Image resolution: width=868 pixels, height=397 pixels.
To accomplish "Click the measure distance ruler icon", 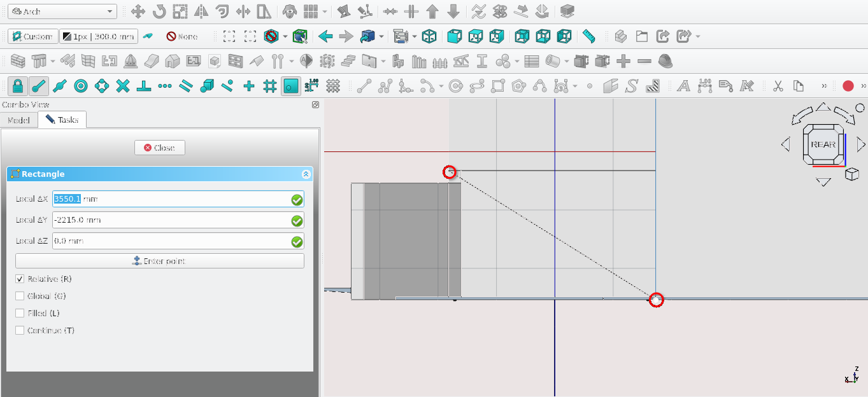I will pos(589,36).
